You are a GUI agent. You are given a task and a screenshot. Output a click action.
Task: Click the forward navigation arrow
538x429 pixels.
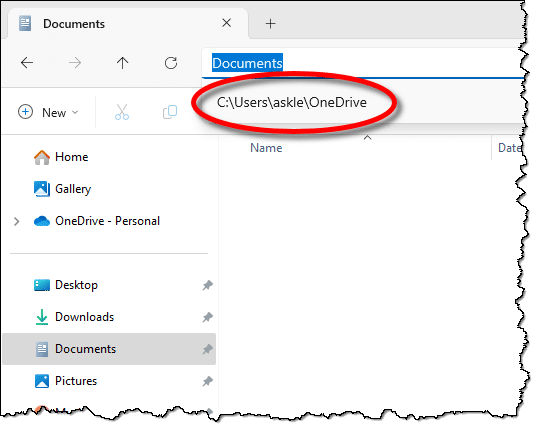click(75, 63)
